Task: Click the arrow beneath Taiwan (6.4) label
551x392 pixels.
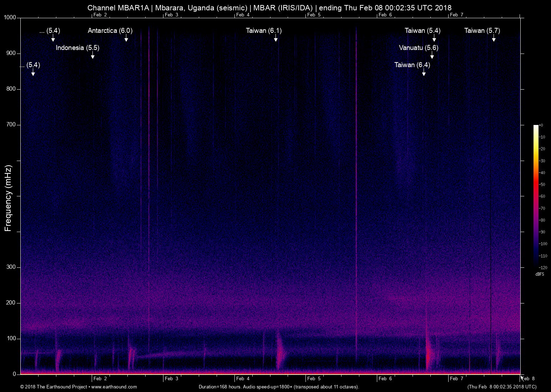Action: (x=424, y=73)
